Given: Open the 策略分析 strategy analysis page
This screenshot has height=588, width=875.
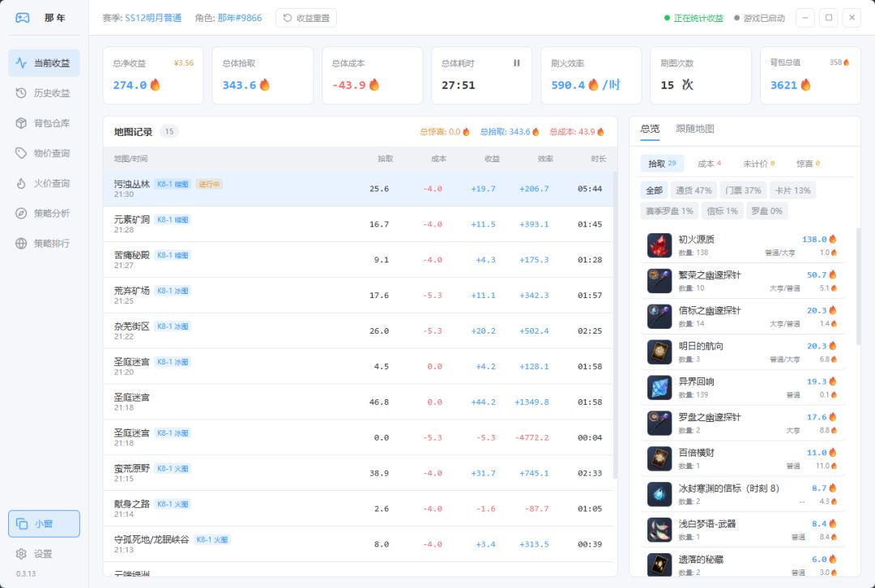Looking at the screenshot, I should point(44,214).
